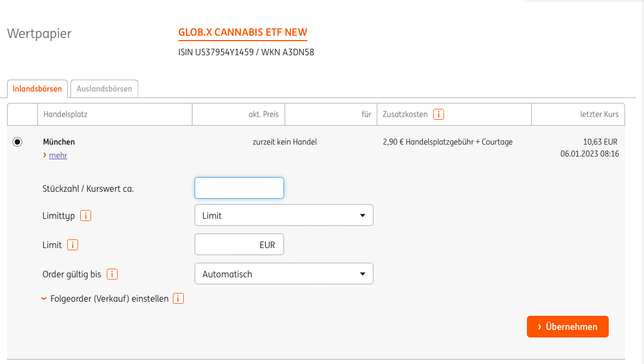
Task: Open the Order gültig bis dropdown
Action: [284, 274]
